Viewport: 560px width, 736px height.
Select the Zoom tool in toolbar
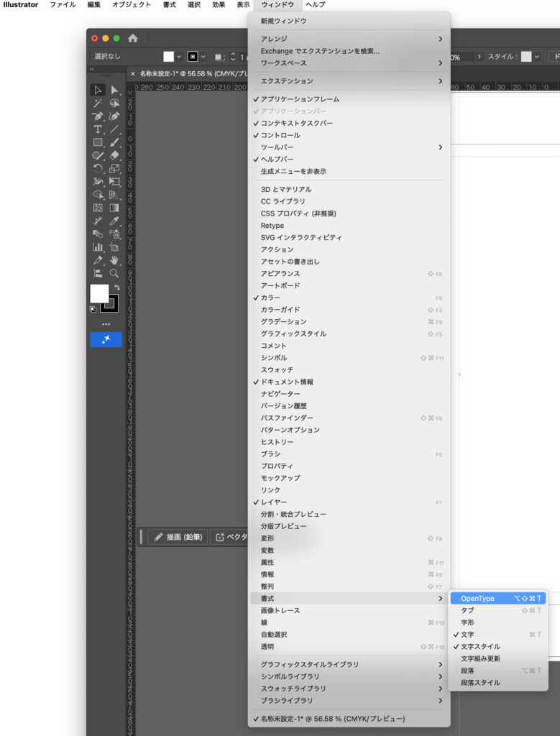114,273
